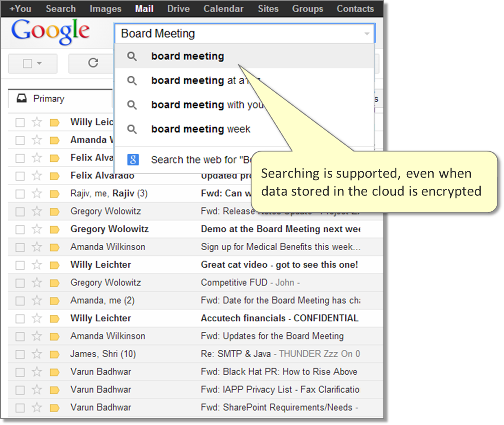
Task: Open 'Demo at the Board Meeting' email
Action: [x=280, y=229]
